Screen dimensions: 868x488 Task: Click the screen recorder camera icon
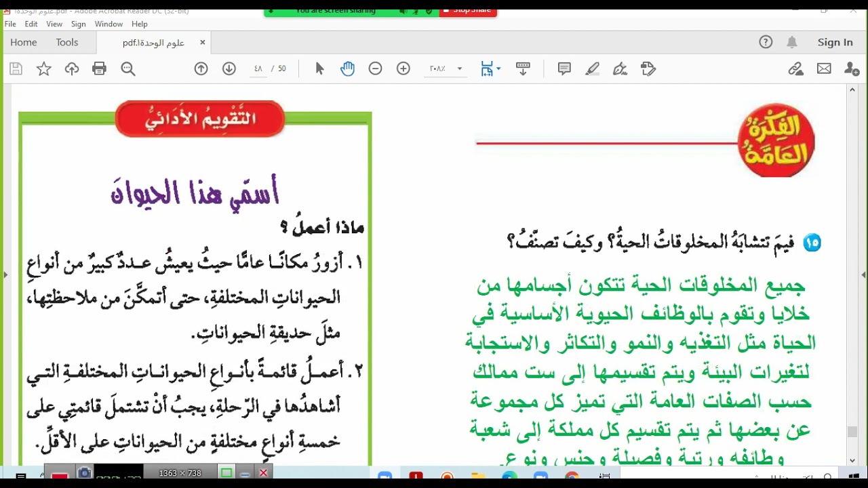tap(84, 473)
